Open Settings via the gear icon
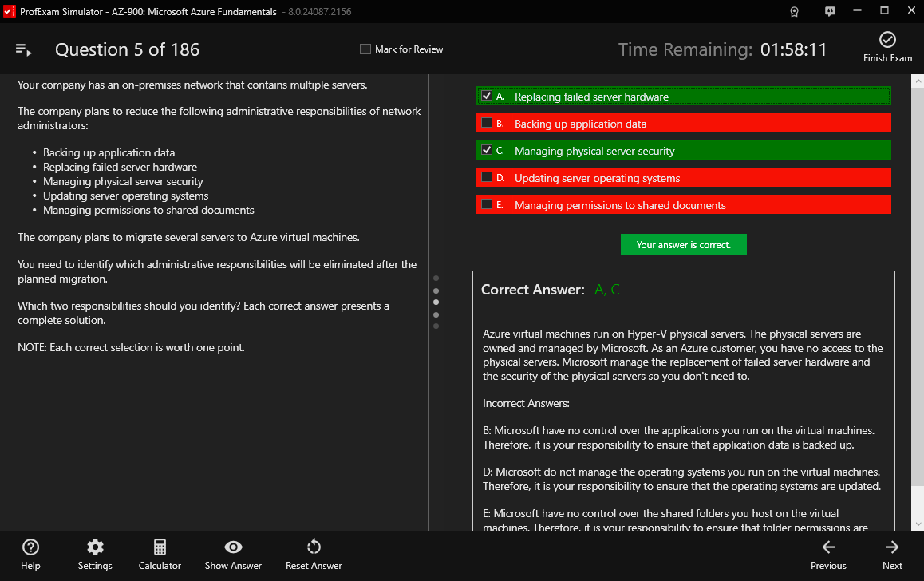The image size is (924, 581). (x=95, y=547)
